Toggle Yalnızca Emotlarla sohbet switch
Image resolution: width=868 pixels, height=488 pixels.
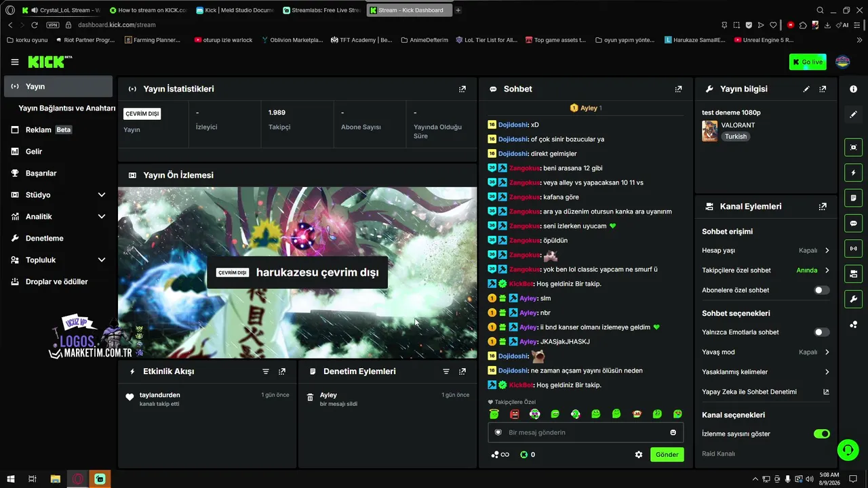(821, 332)
